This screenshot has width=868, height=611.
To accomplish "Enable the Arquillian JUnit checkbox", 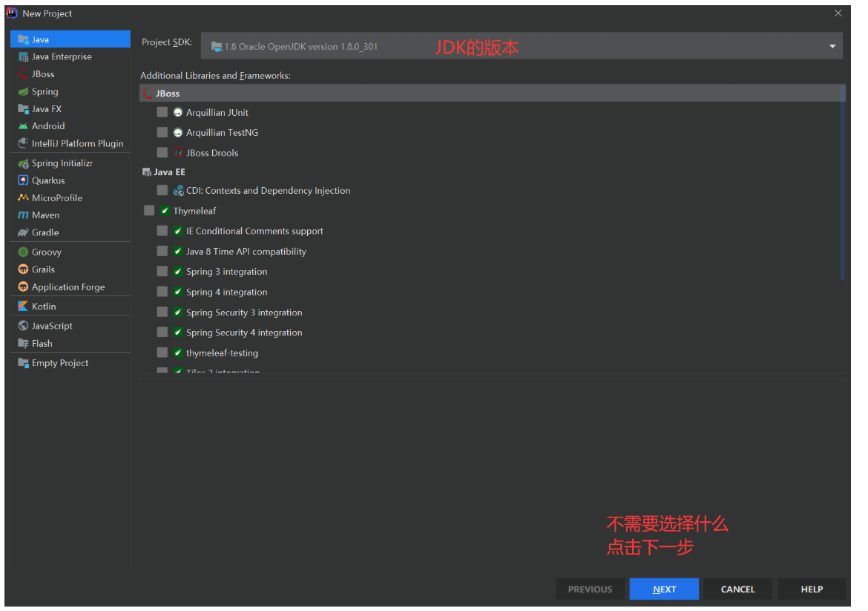I will pyautogui.click(x=162, y=112).
